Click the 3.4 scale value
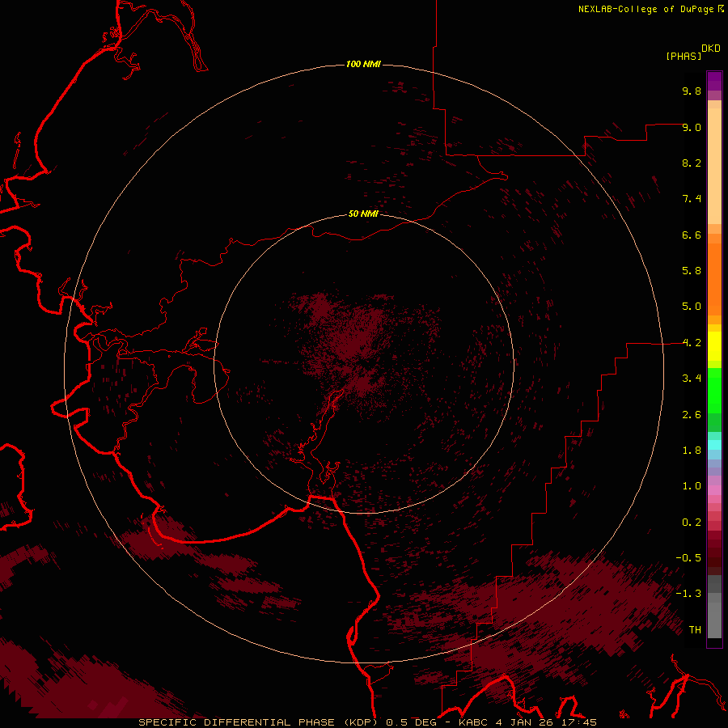Screen dimensions: 728x728 pos(692,379)
